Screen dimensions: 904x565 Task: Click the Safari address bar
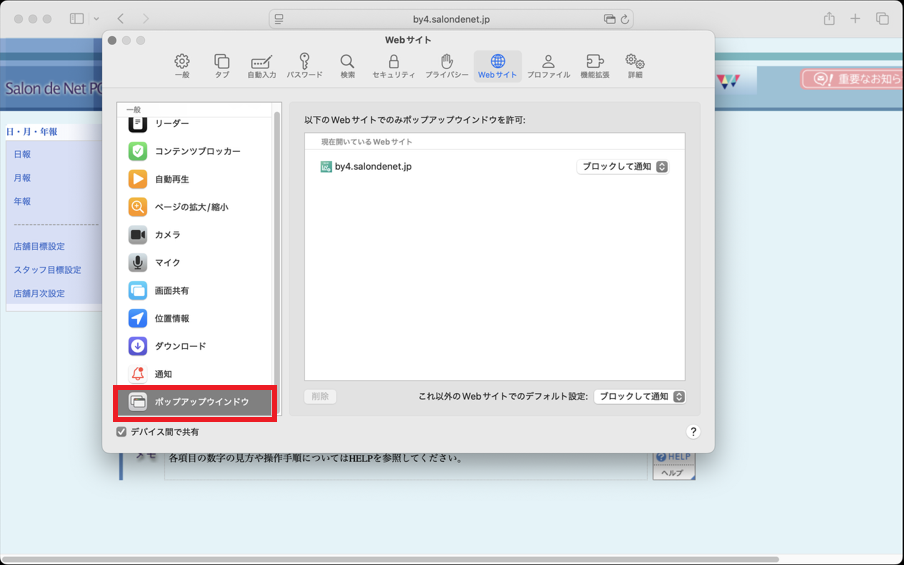(450, 19)
